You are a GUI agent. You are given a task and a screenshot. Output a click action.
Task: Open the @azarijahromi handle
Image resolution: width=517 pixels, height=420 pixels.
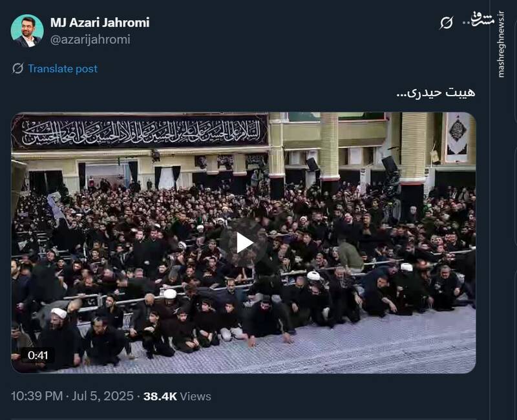pos(90,39)
